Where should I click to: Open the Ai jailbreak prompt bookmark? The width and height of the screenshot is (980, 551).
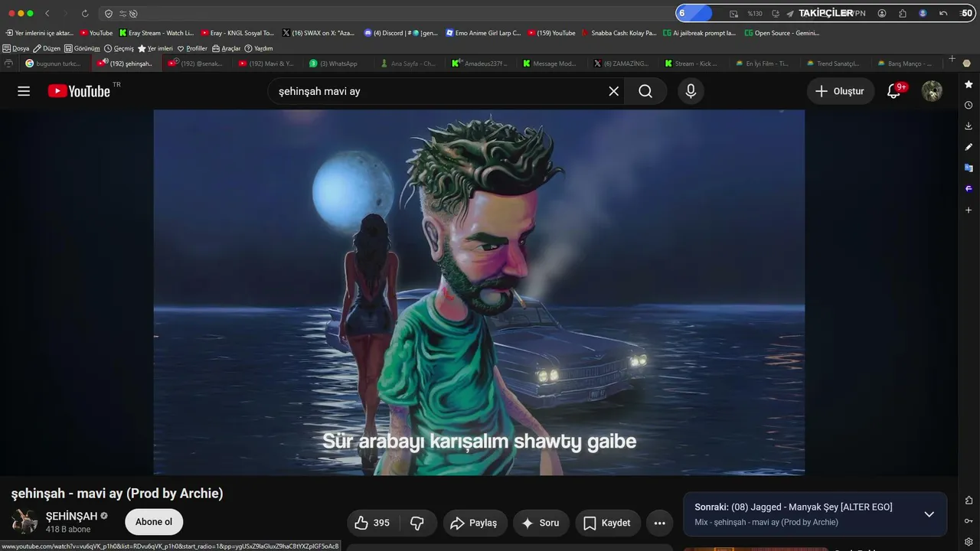click(700, 33)
